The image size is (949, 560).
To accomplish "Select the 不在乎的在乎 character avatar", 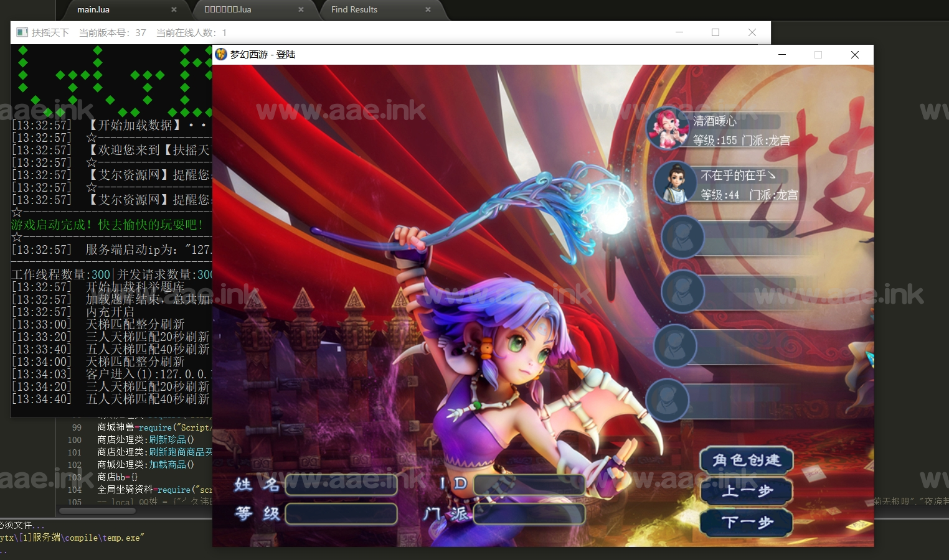I will [x=675, y=183].
